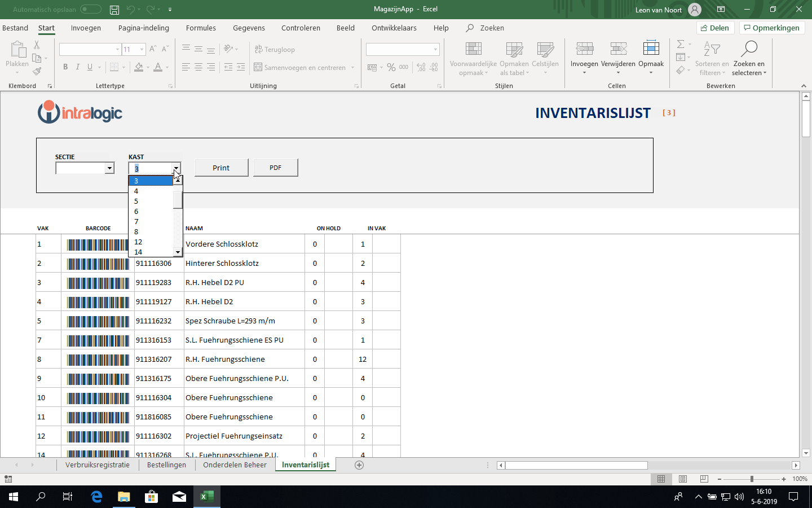Toggle italic formatting button
The height and width of the screenshot is (508, 812).
coord(78,67)
